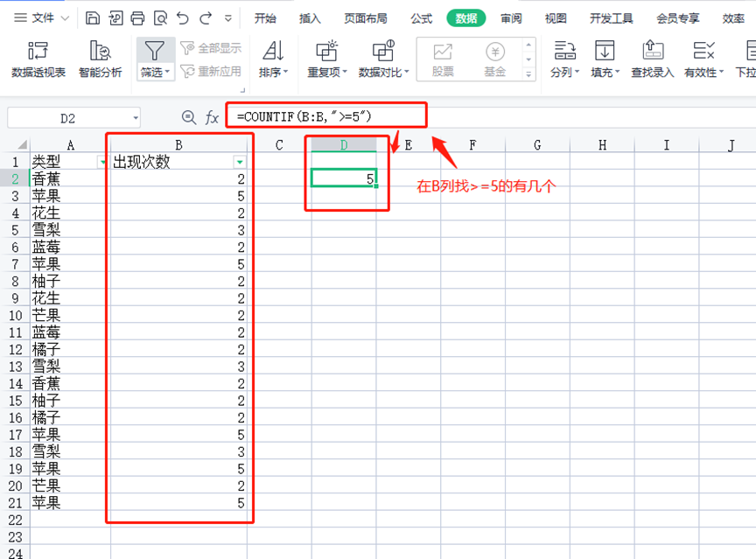Click the 有效性 validation icon
The width and height of the screenshot is (756, 559).
pos(703,50)
